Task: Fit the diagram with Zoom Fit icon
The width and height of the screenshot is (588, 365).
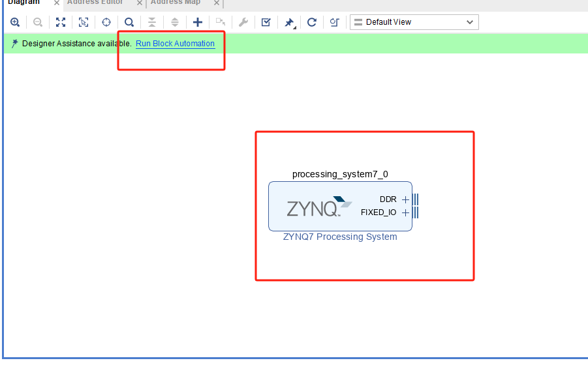Action: click(61, 22)
